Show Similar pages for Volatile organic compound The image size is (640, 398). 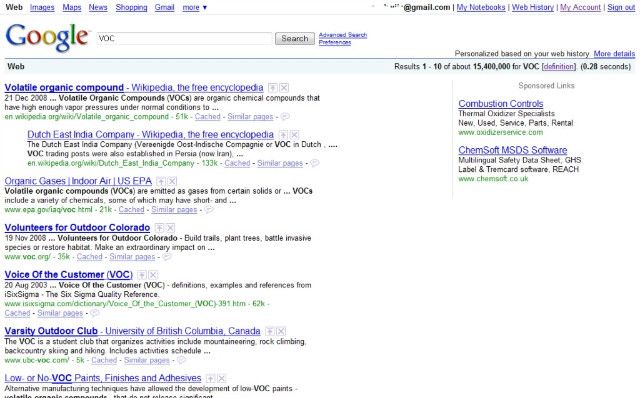tap(250, 117)
